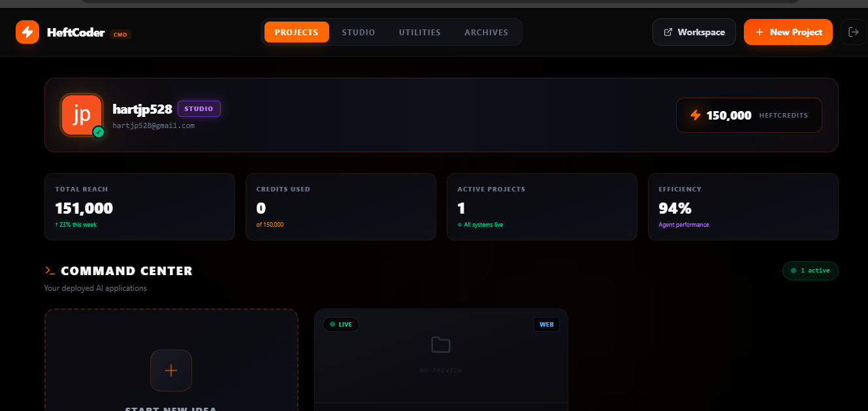Click the lightning bolt HeftCredits icon
Screen dimensions: 868x411
(x=696, y=115)
